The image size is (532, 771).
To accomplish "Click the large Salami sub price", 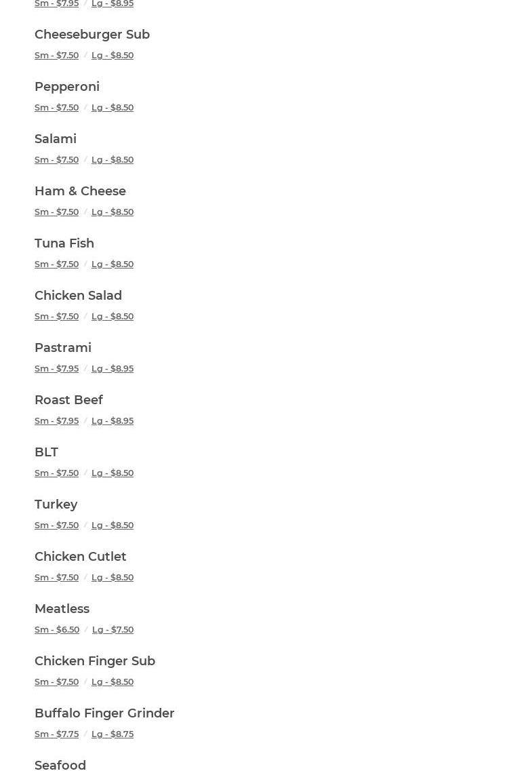I will [x=112, y=160].
